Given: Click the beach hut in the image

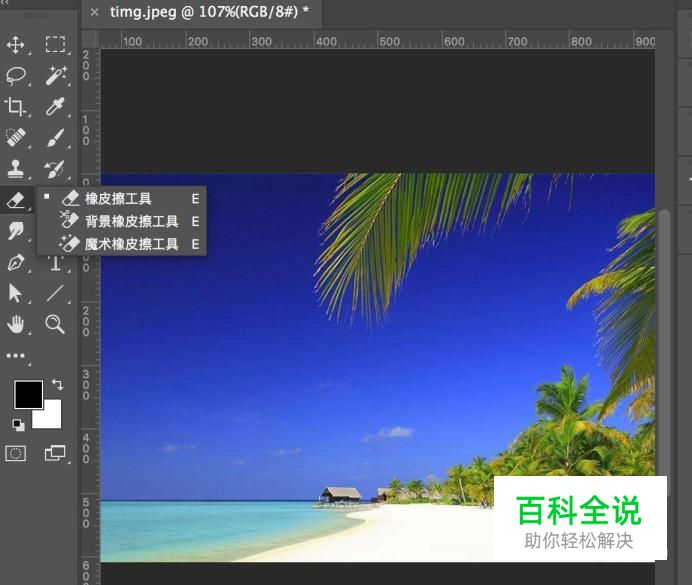Looking at the screenshot, I should click(x=341, y=494).
